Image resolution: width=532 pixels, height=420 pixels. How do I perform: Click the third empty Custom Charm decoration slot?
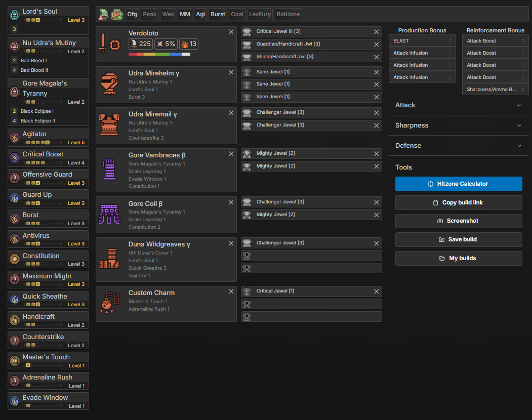(x=311, y=317)
